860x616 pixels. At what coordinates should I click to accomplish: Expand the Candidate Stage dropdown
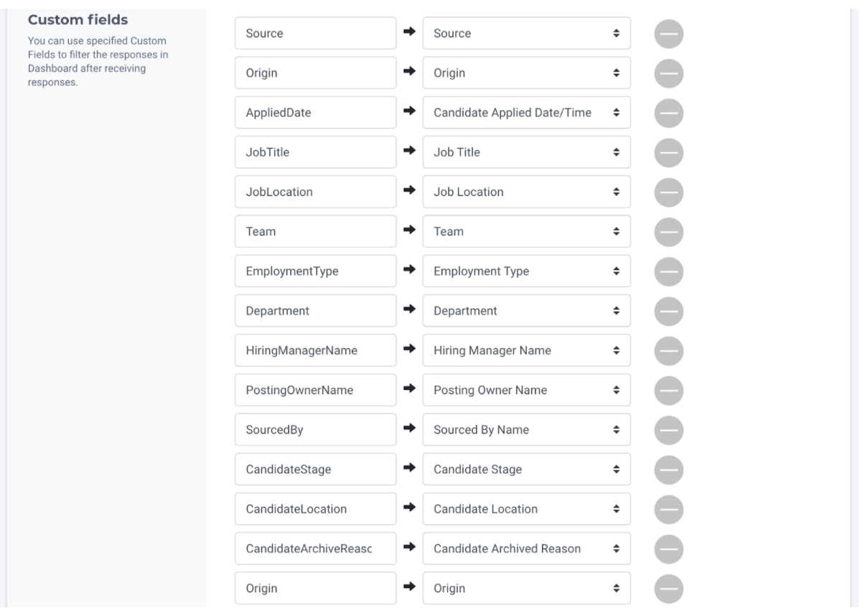[x=526, y=469]
